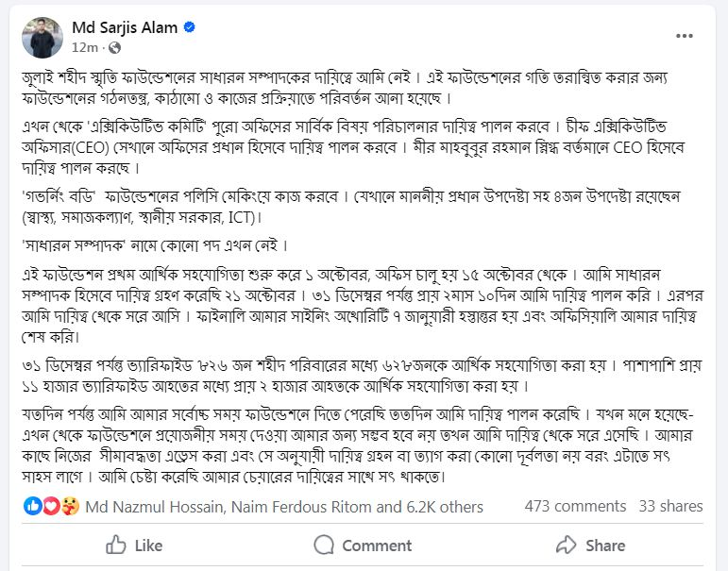The width and height of the screenshot is (728, 571).
Task: Click the share arrow icon
Action: click(x=567, y=545)
